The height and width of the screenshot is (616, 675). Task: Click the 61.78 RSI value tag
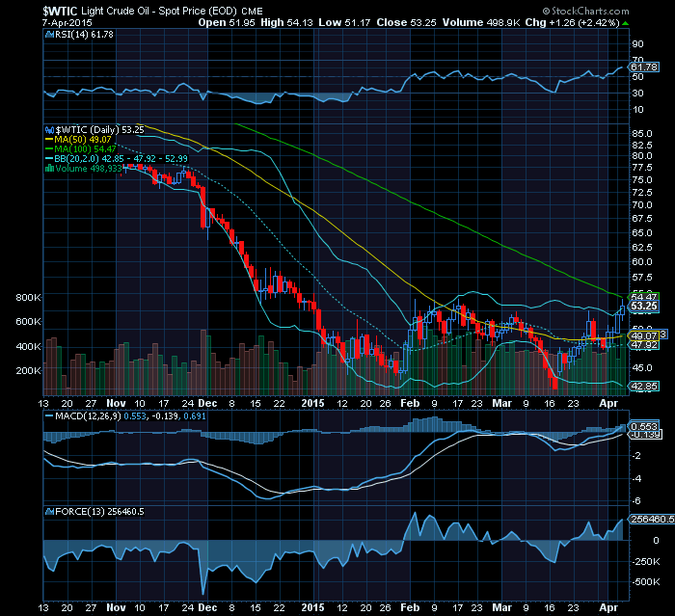[x=644, y=67]
